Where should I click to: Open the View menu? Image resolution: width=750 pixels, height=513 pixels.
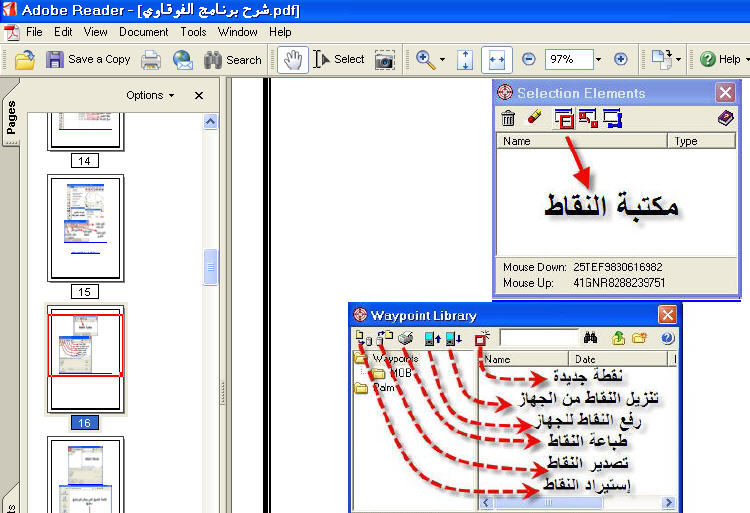(x=95, y=32)
